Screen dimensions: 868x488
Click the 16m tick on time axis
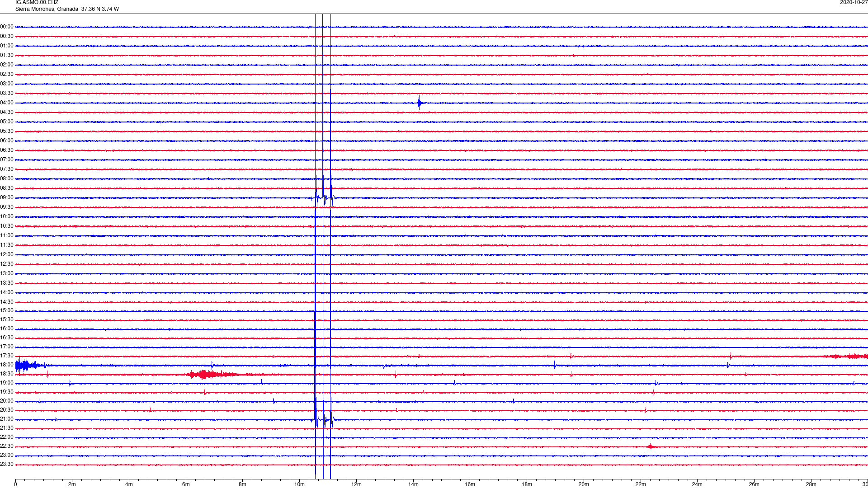pyautogui.click(x=470, y=484)
